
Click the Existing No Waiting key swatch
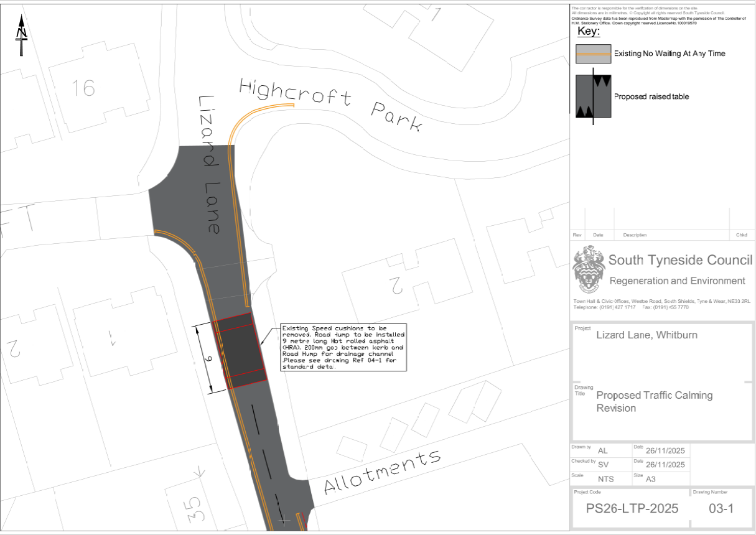coord(593,54)
